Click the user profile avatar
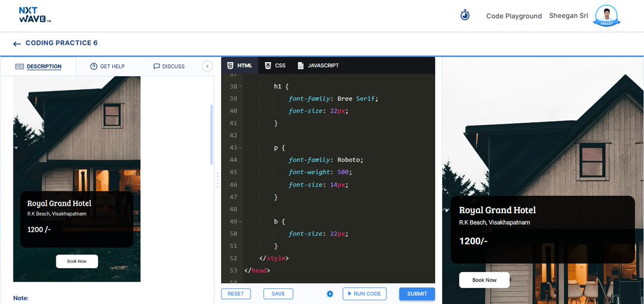This screenshot has width=644, height=304. (x=606, y=16)
